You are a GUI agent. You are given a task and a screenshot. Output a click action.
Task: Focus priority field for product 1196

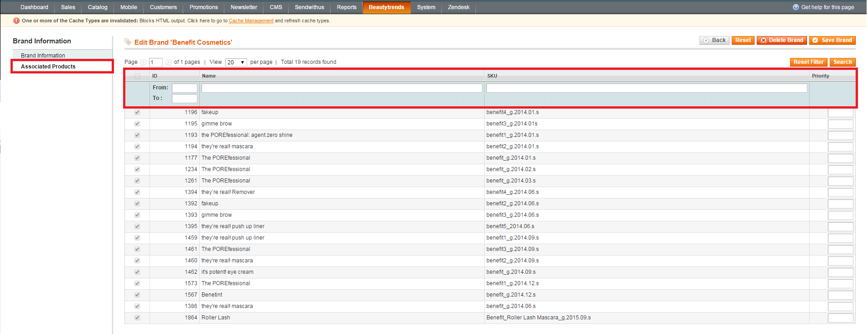(841, 113)
